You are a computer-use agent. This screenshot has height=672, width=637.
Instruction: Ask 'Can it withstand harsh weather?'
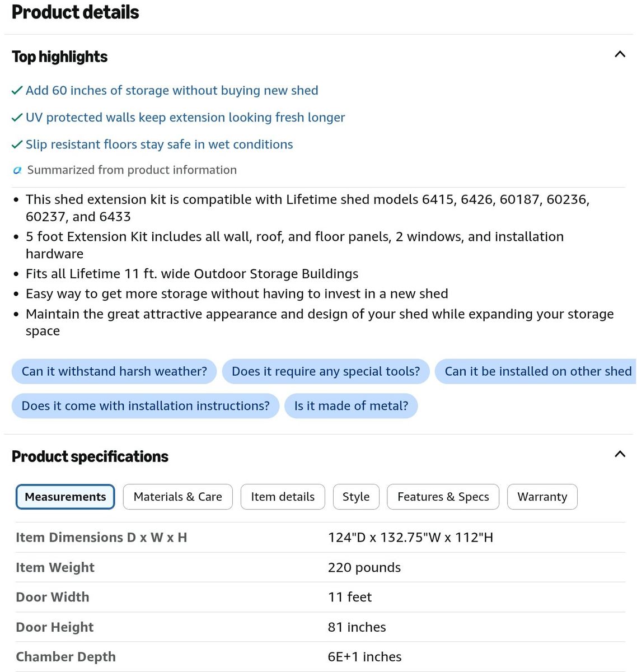tap(114, 371)
